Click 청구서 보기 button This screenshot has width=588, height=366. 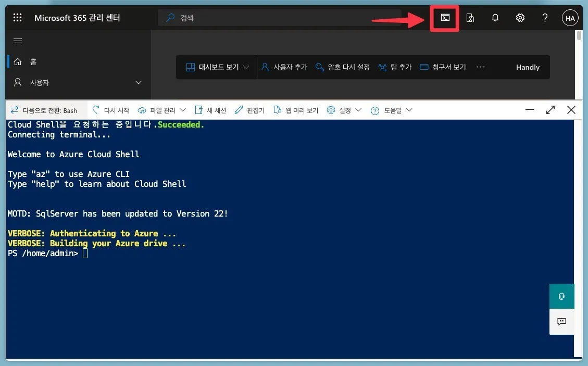tap(443, 67)
